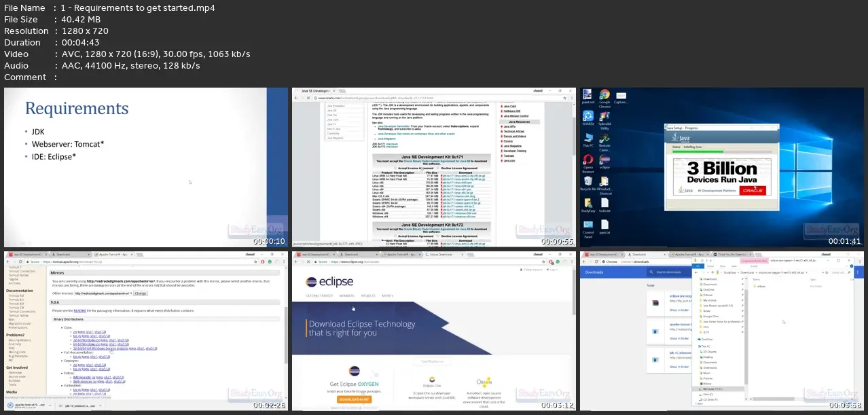
Task: Select Music in the File Explorer tree
Action: coord(705,373)
